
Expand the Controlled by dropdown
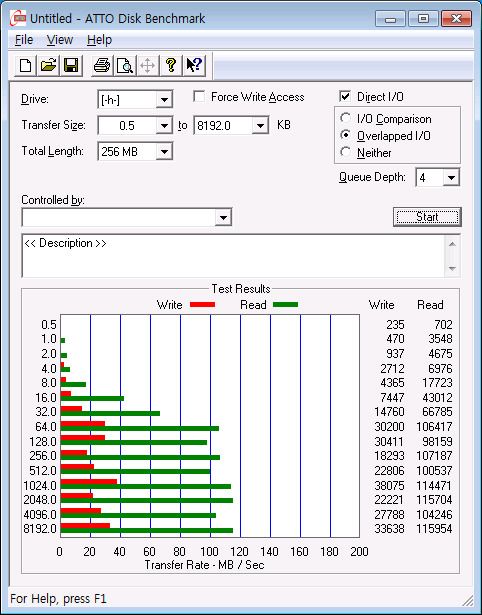pyautogui.click(x=223, y=217)
